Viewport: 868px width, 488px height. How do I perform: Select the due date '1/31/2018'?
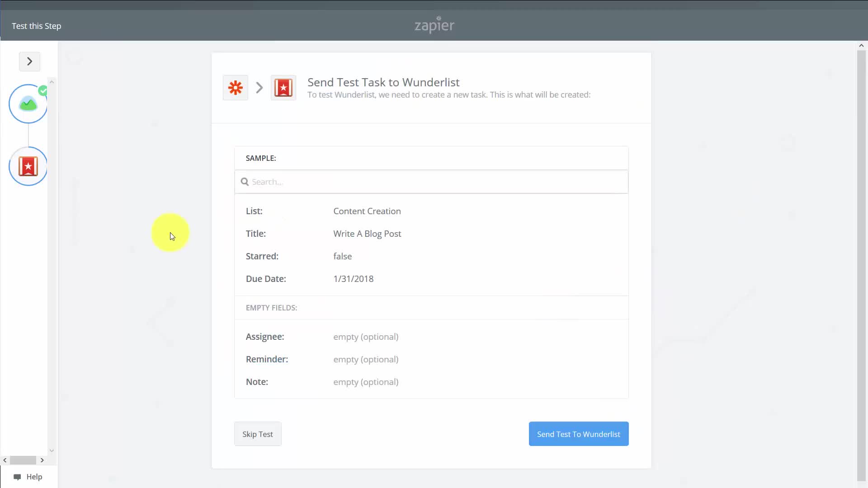(354, 279)
